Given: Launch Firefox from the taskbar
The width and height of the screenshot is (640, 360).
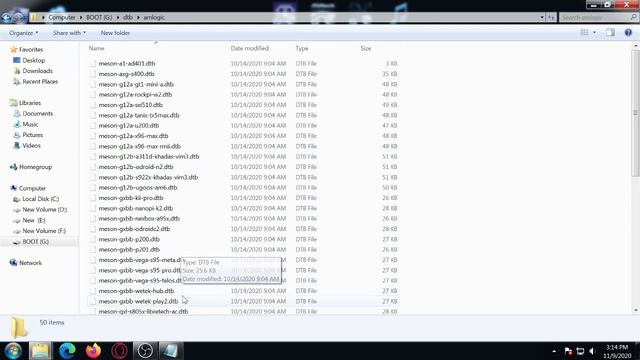Looking at the screenshot, I should (93, 351).
